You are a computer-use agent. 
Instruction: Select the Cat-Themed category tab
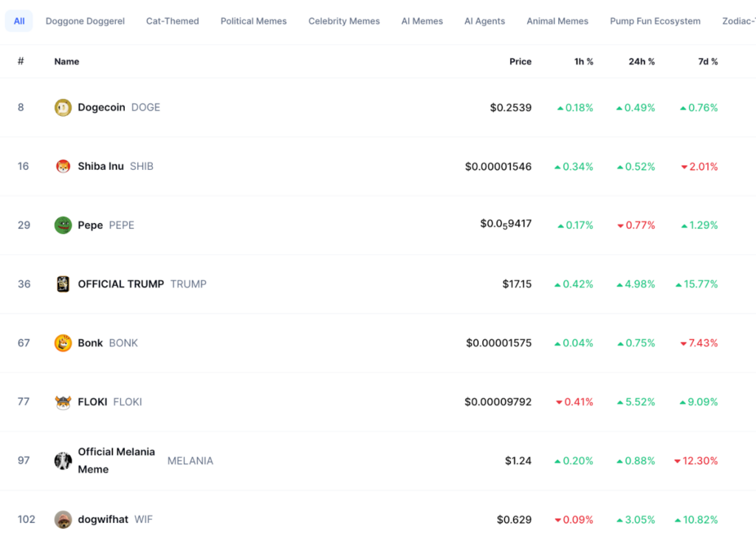[x=172, y=21]
